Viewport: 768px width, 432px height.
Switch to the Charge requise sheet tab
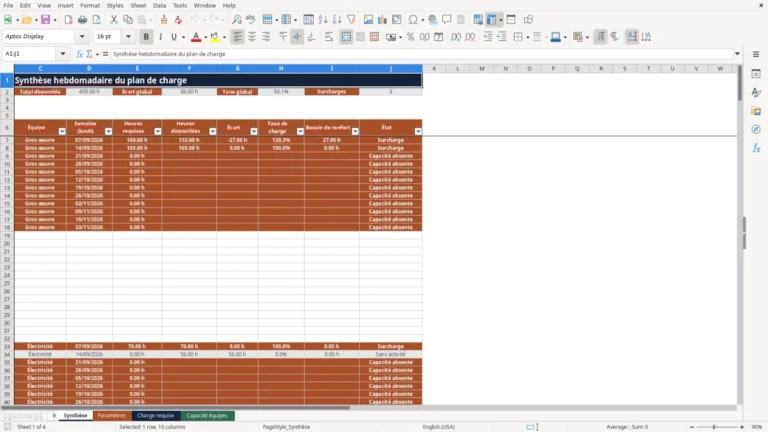[155, 415]
